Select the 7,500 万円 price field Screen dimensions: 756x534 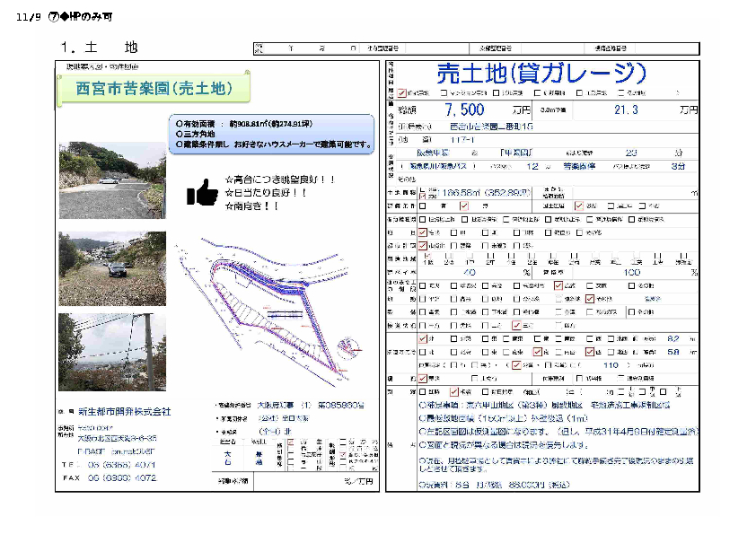click(467, 109)
